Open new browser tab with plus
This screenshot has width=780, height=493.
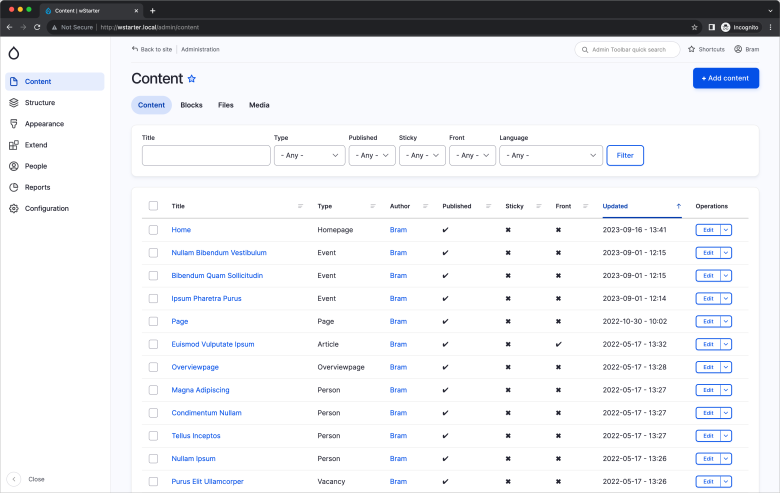pyautogui.click(x=153, y=10)
